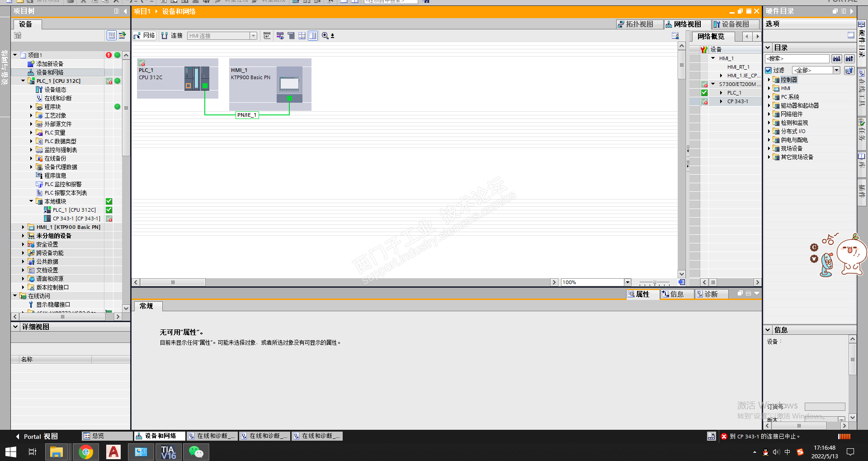This screenshot has height=461, width=868.
Task: Select CP 343-1 in network overview table
Action: click(737, 101)
